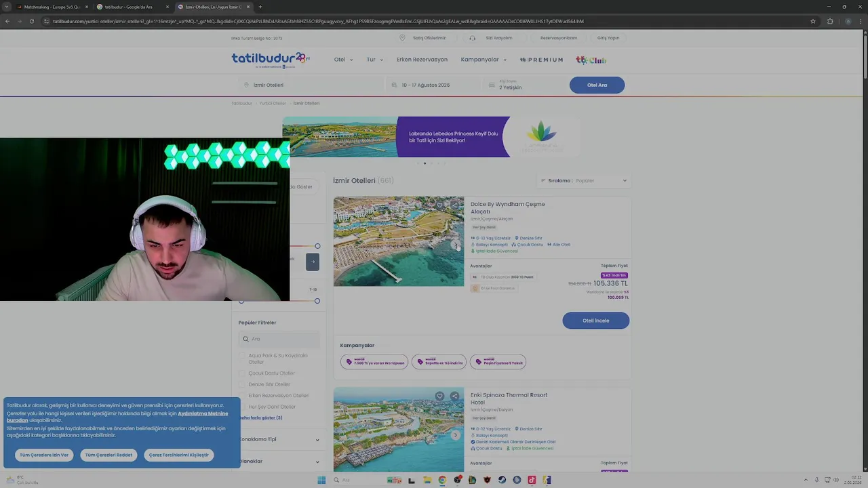868x488 pixels.
Task: Go back in browser history
Action: pos(7,21)
